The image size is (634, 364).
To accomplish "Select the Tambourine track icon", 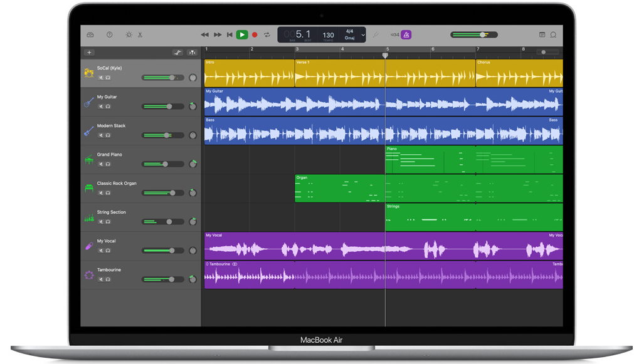I will click(89, 275).
